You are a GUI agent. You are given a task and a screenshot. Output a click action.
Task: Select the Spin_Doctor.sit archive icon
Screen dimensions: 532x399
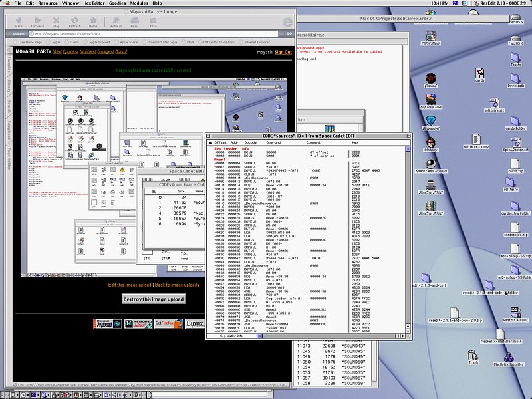(x=516, y=142)
